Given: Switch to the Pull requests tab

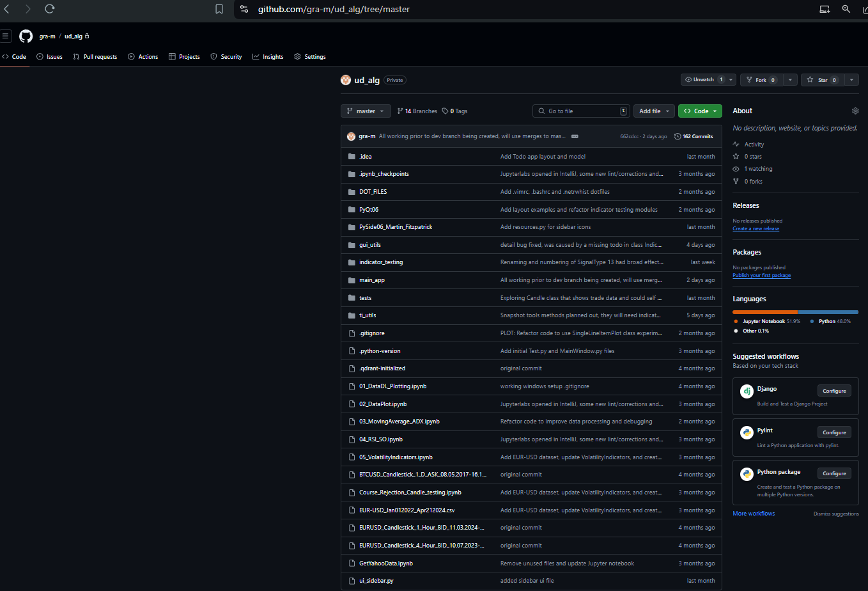Looking at the screenshot, I should pos(95,56).
